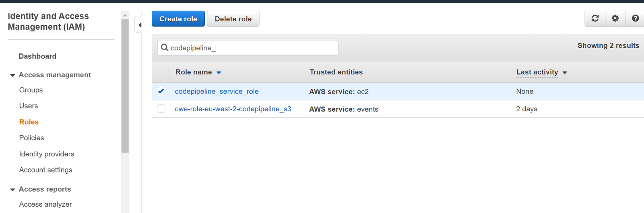The image size is (644, 213).
Task: Sort by Role name arrow
Action: point(219,73)
